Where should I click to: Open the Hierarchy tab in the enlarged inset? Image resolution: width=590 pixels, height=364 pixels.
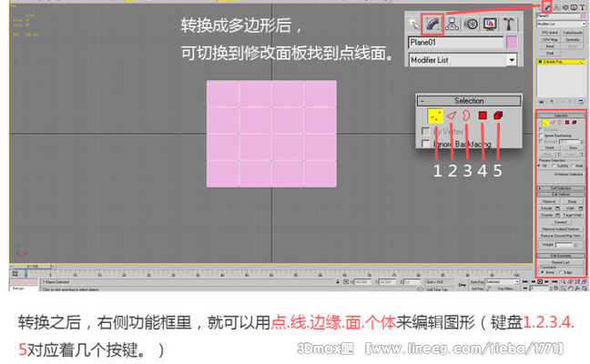click(452, 24)
